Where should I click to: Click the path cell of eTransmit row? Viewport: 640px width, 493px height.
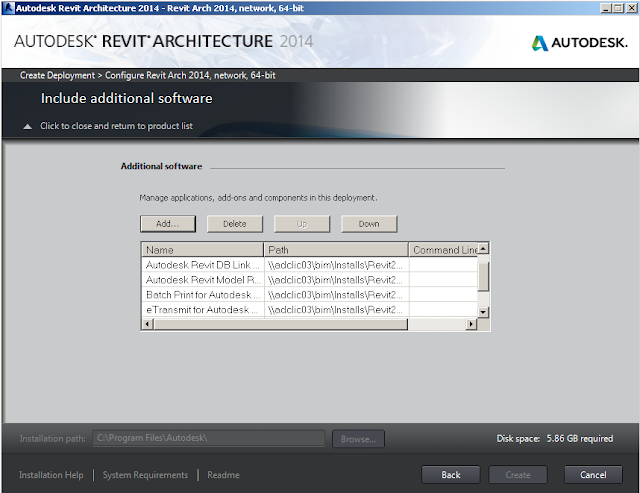336,310
